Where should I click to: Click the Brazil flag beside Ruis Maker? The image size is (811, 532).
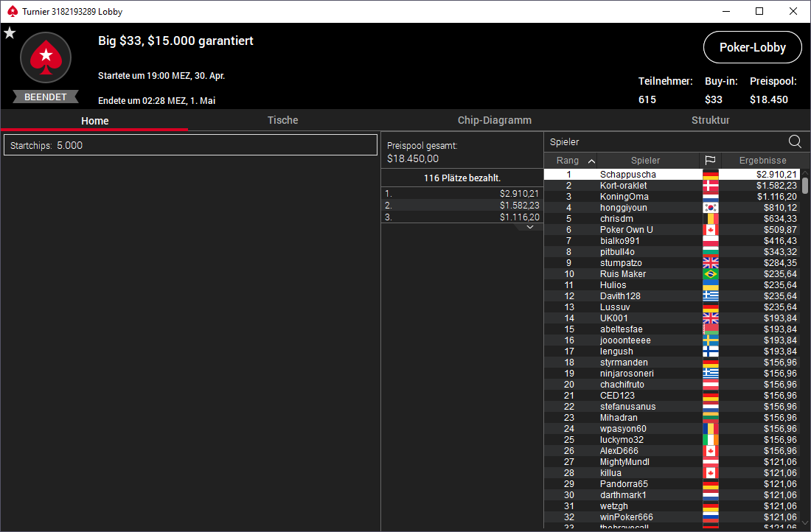point(710,274)
